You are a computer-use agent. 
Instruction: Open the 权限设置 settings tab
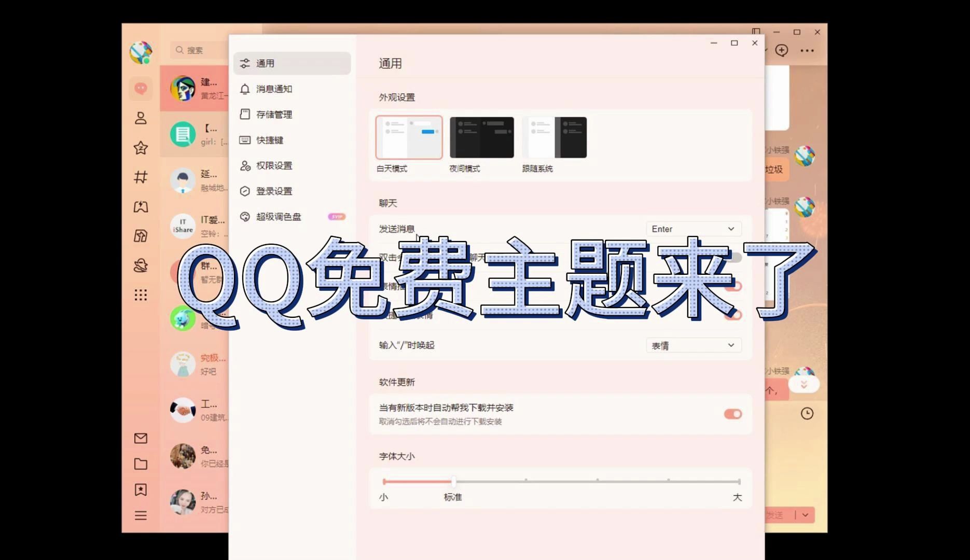click(x=292, y=165)
